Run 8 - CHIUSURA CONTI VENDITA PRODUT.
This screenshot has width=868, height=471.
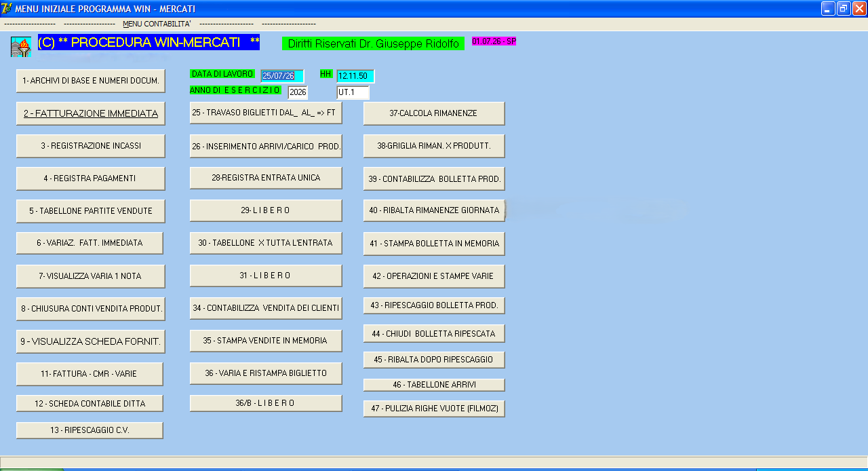click(91, 309)
